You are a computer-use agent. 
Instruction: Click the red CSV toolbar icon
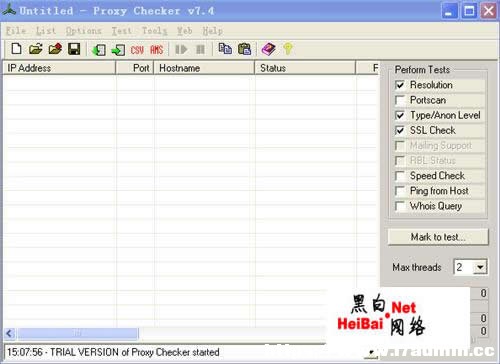tap(137, 50)
